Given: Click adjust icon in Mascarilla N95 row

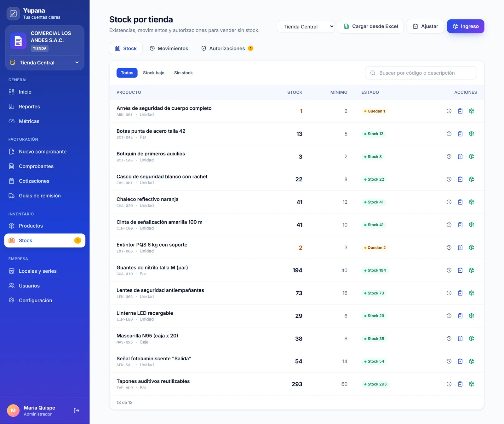Looking at the screenshot, I should (460, 339).
